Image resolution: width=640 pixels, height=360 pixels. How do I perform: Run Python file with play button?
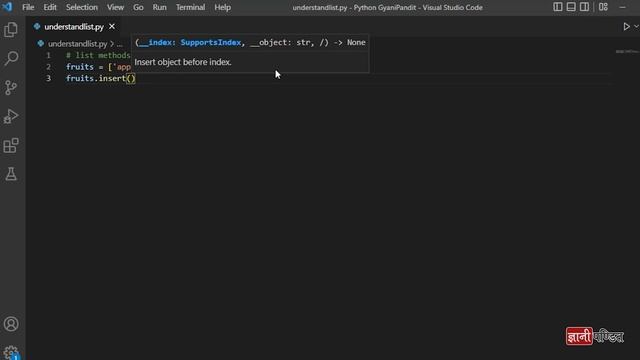coord(626,27)
